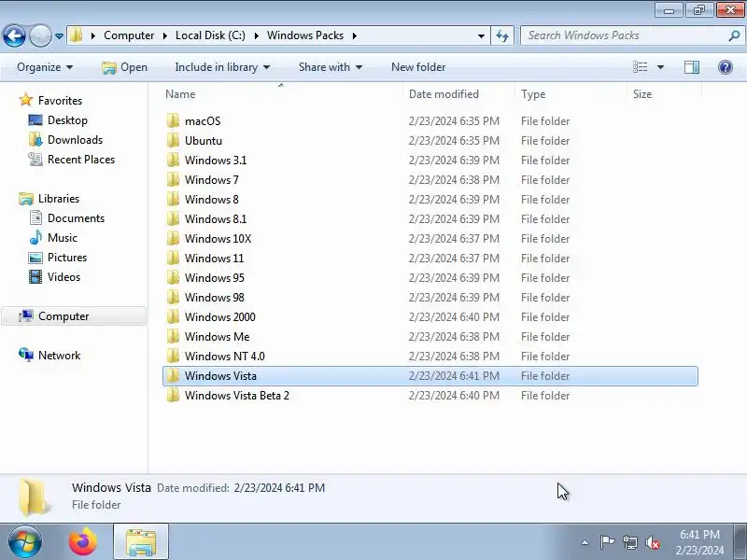The width and height of the screenshot is (747, 560).
Task: Expand the arrow after Local Disk (C:) breadcrumb
Action: tap(256, 35)
